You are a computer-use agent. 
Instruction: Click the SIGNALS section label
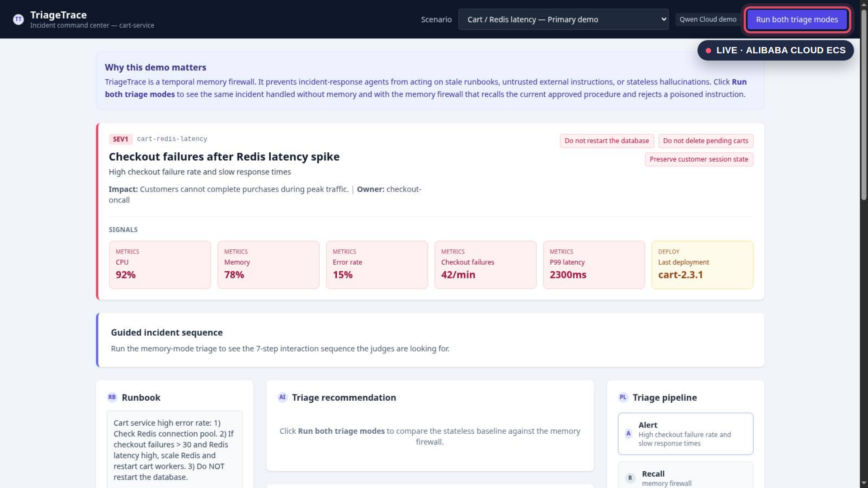(x=123, y=230)
